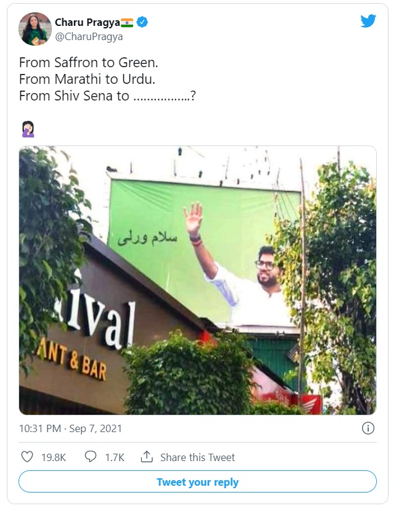Viewport: 420px width, 511px height.
Task: Click the share upload-arrow icon
Action: tap(146, 457)
